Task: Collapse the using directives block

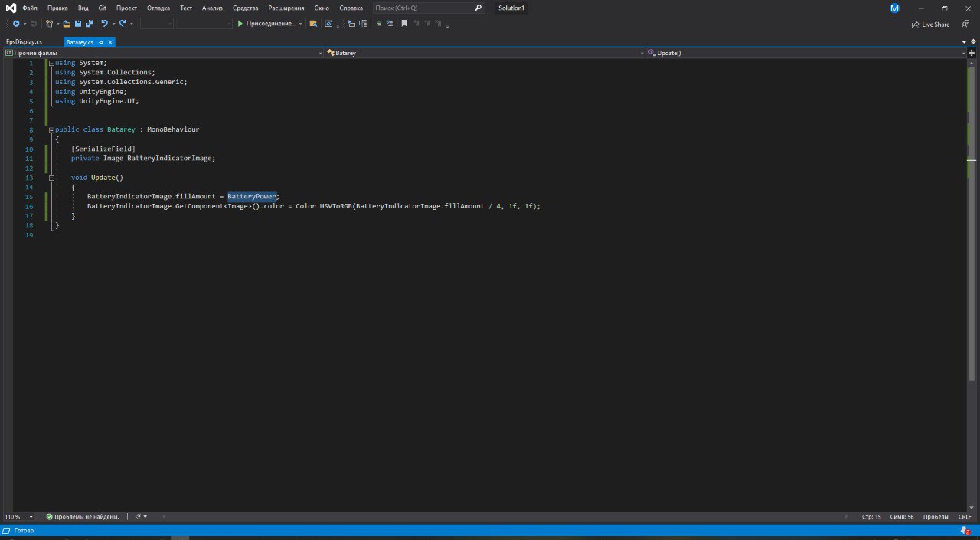Action: (51, 63)
